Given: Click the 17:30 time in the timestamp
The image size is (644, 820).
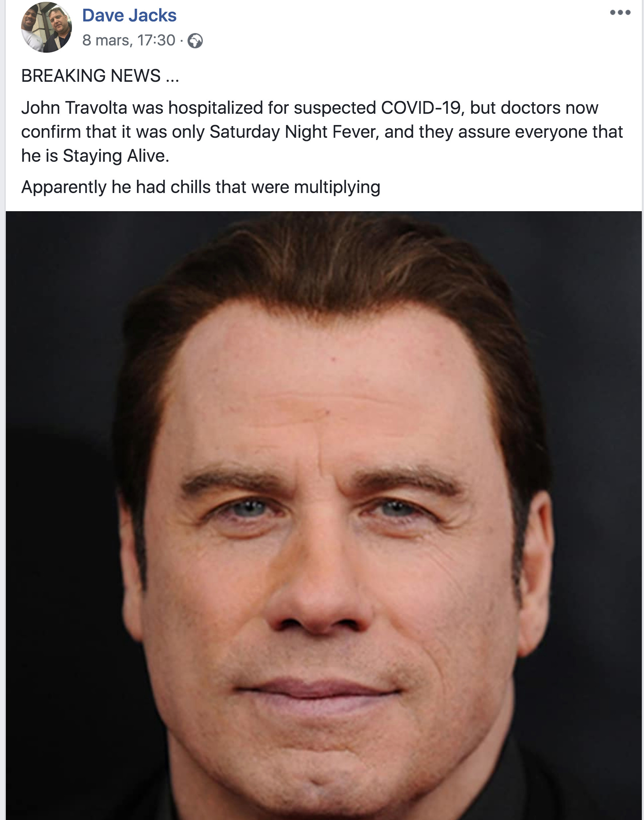Looking at the screenshot, I should click(x=157, y=40).
